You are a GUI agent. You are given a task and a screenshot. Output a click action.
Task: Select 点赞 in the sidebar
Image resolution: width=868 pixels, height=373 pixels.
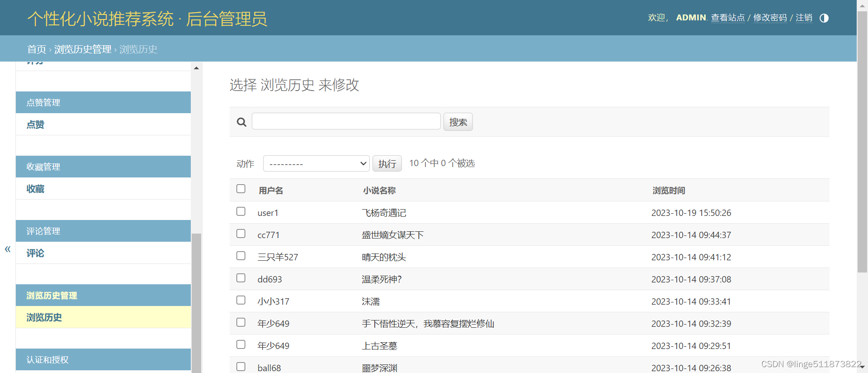coord(35,124)
